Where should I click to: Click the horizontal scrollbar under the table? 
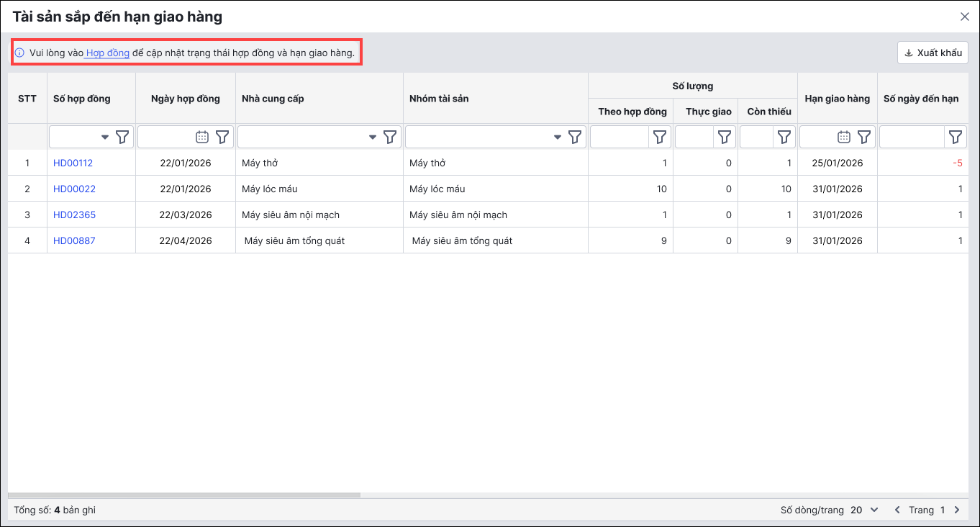coord(183,495)
